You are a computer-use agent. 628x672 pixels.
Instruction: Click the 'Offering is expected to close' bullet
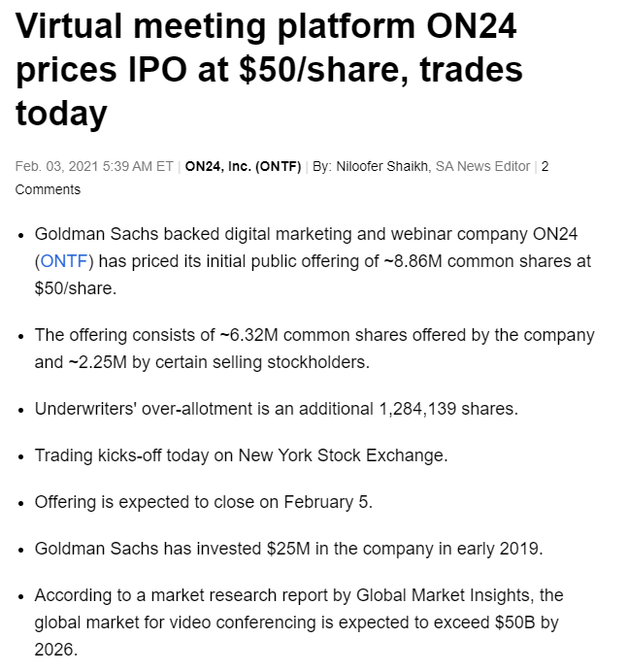point(204,502)
